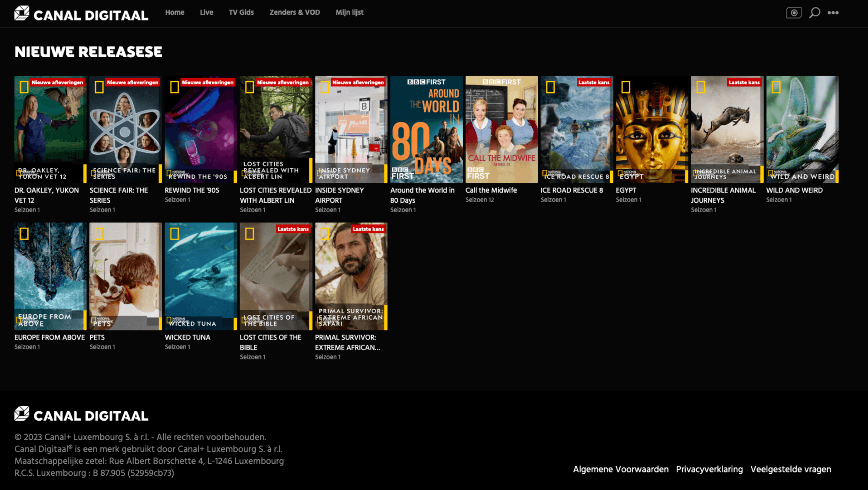
Task: Open Lost Cities Revealed with Albert Lin poster
Action: tap(276, 129)
